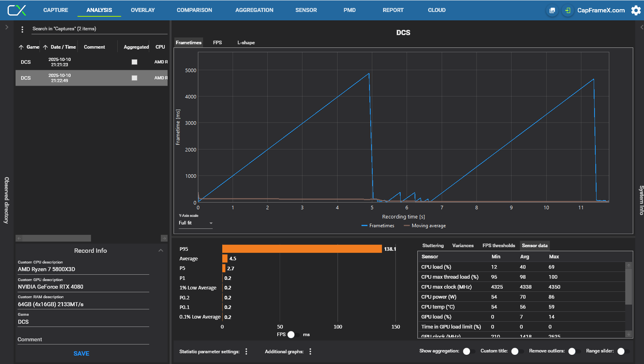
Task: Click the SAVE button
Action: [x=81, y=353]
